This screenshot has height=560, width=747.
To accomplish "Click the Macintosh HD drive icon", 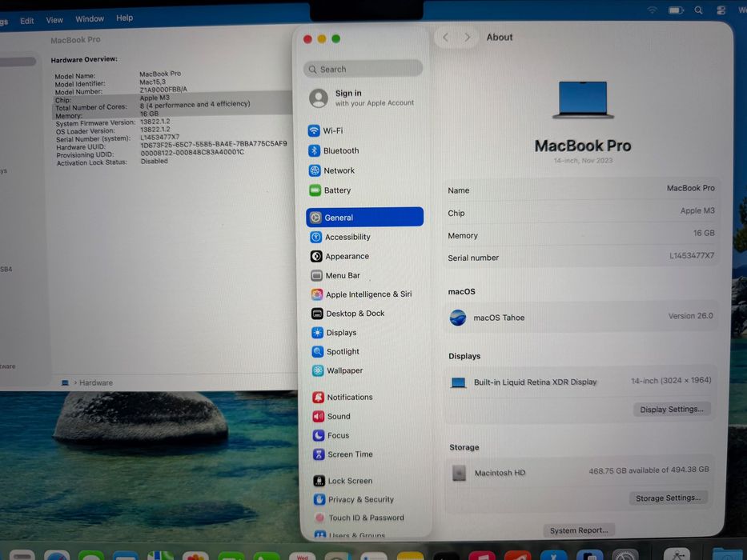I will [460, 473].
